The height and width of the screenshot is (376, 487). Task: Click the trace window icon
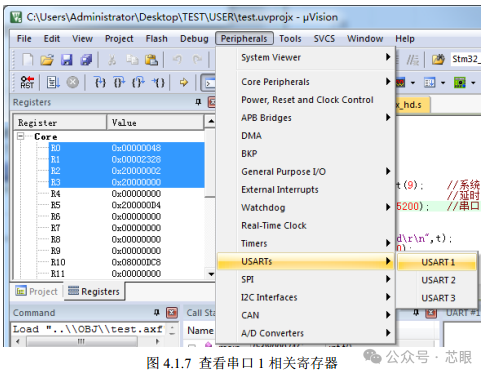[429, 82]
